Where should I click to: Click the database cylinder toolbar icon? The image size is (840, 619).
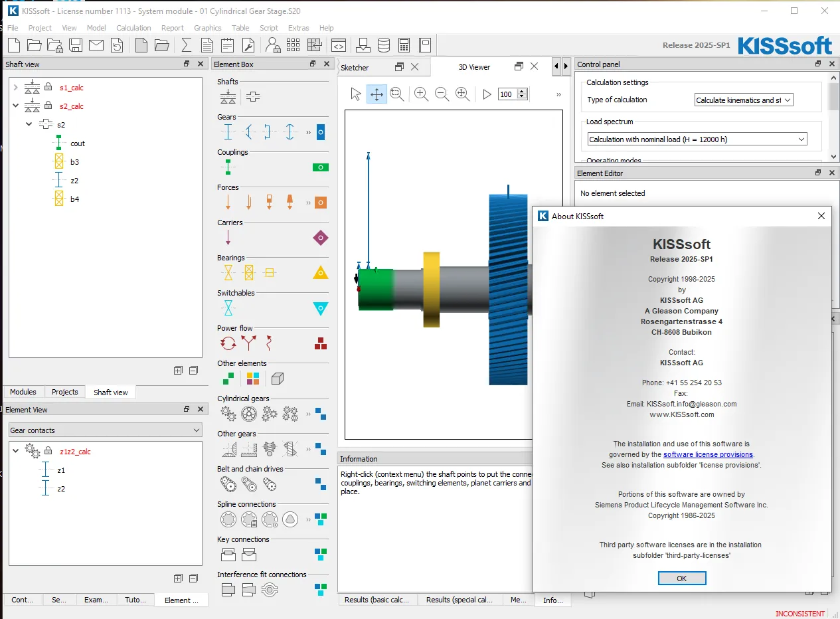[x=383, y=45]
